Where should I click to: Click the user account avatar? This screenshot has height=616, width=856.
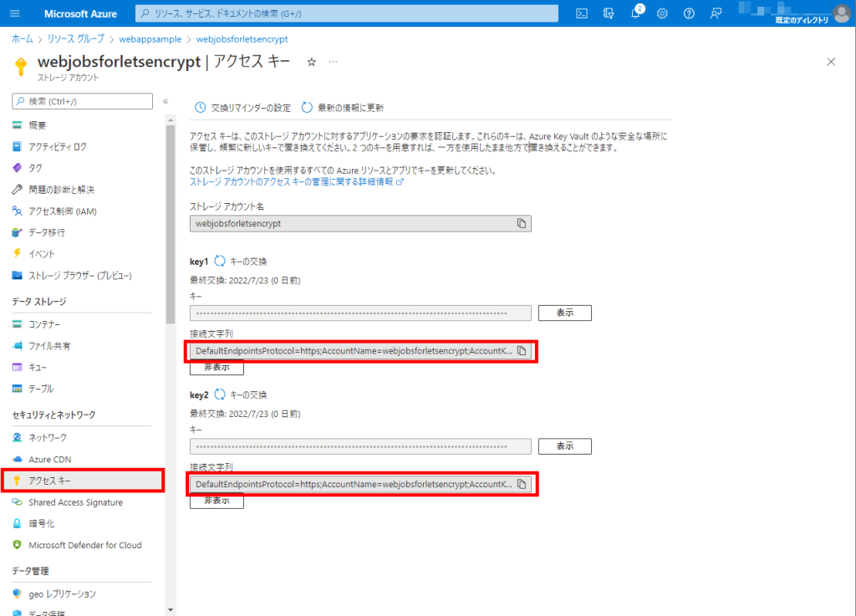(x=842, y=13)
